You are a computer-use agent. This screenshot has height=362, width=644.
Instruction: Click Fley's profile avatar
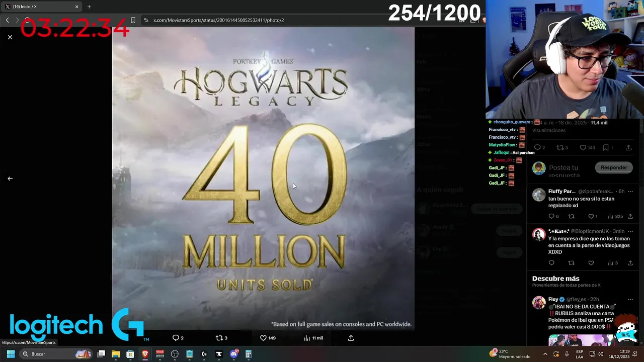[539, 302]
